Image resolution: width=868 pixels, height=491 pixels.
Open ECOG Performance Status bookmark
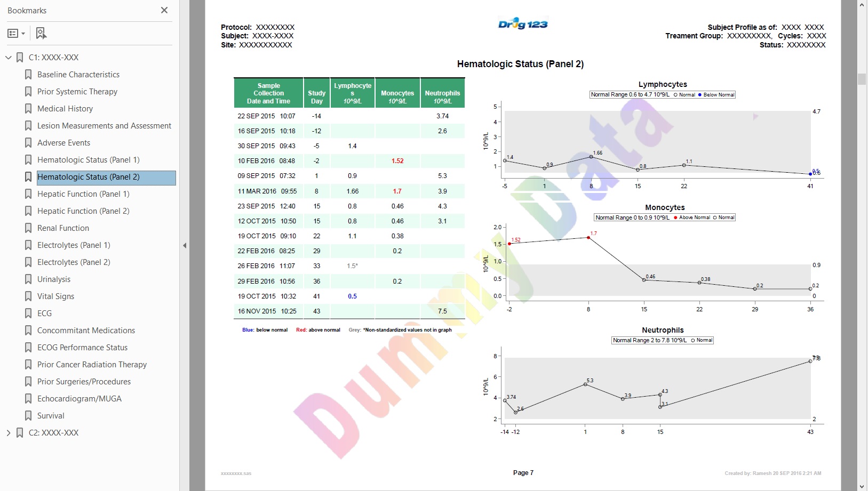click(x=82, y=348)
